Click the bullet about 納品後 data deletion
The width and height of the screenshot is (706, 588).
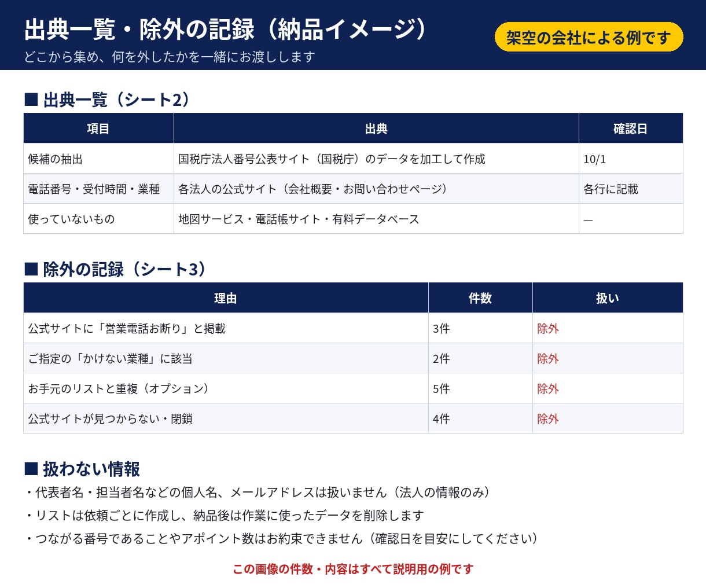click(x=225, y=516)
